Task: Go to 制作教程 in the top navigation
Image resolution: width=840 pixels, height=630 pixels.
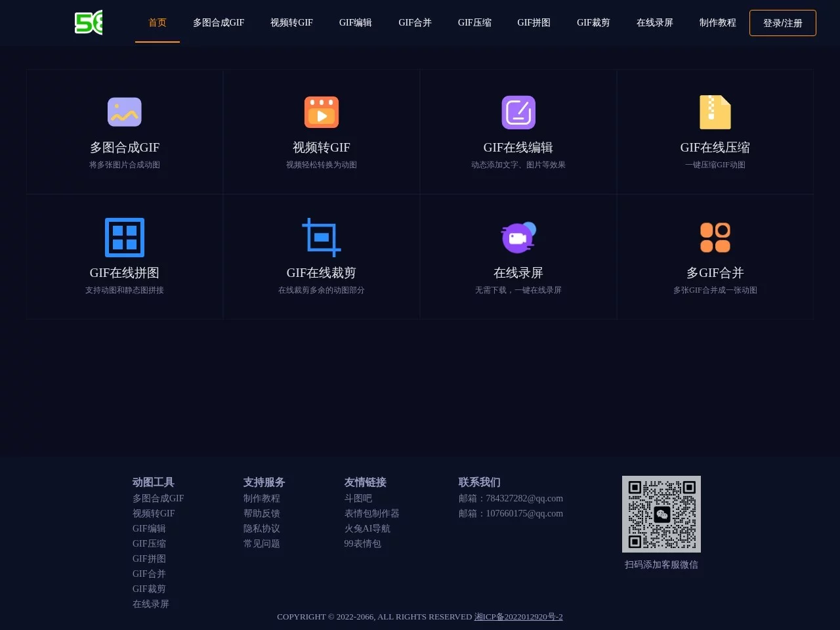Action: (717, 22)
